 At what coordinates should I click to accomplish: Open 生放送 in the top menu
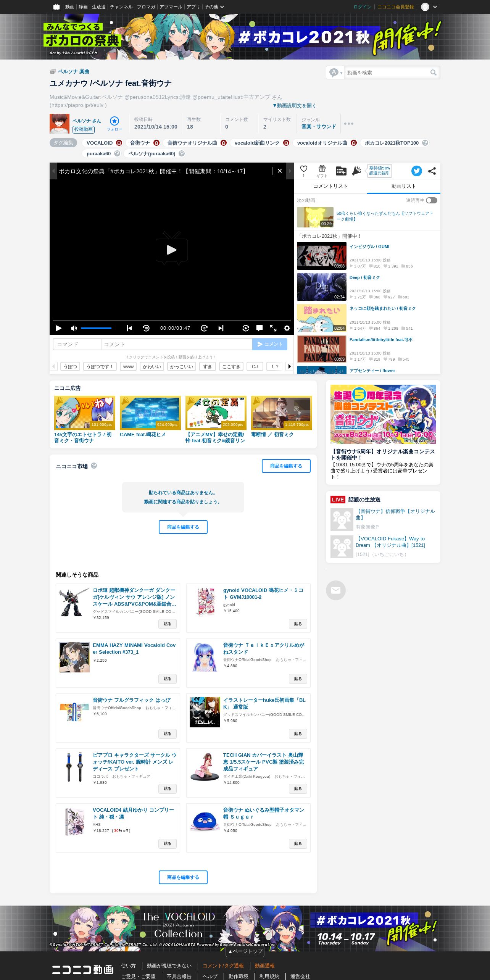(x=99, y=7)
